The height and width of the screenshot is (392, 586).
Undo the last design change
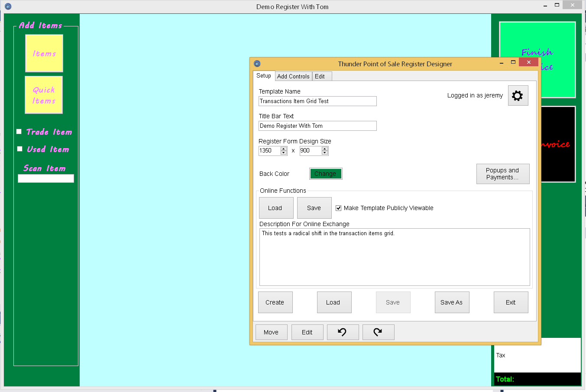click(343, 332)
